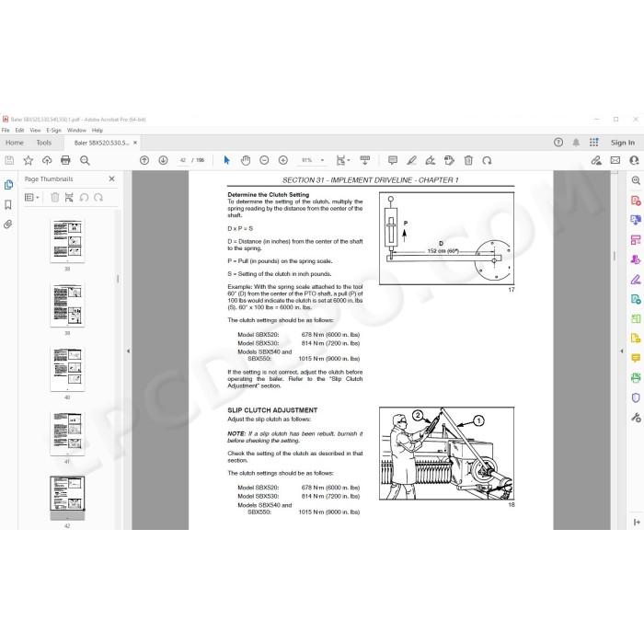Image resolution: width=644 pixels, height=644 pixels.
Task: Activate the Selection arrow tool
Action: tap(226, 160)
